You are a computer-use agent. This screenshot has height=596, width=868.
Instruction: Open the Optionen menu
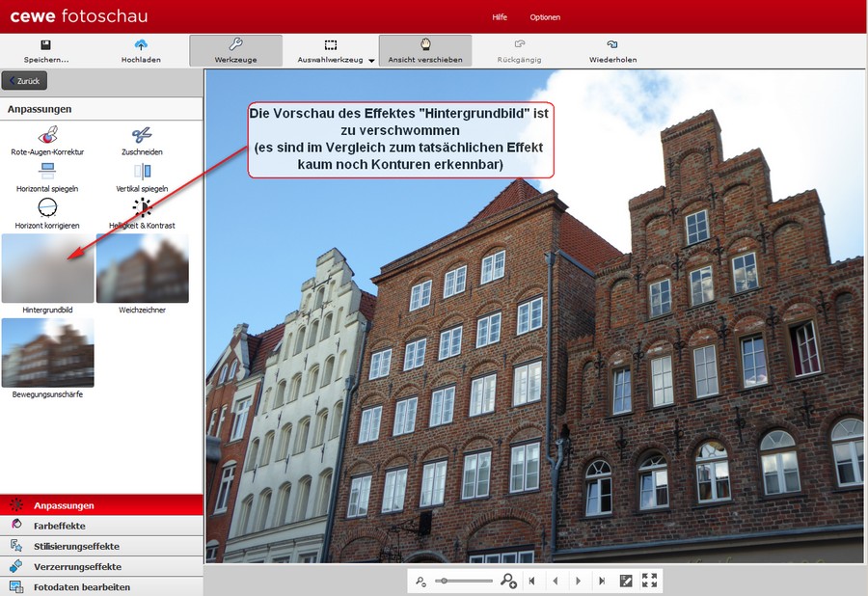point(545,17)
